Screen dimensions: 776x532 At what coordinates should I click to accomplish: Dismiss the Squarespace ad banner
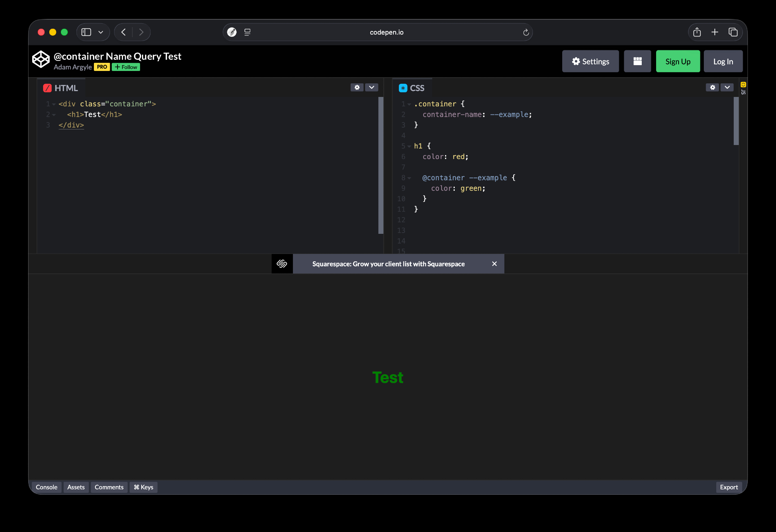click(x=494, y=264)
